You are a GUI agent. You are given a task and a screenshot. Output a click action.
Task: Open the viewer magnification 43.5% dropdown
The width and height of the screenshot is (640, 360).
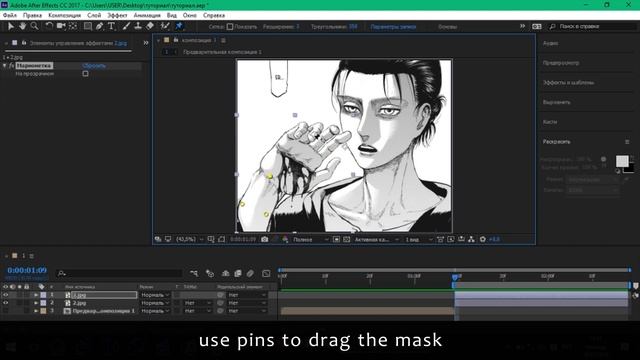click(189, 239)
